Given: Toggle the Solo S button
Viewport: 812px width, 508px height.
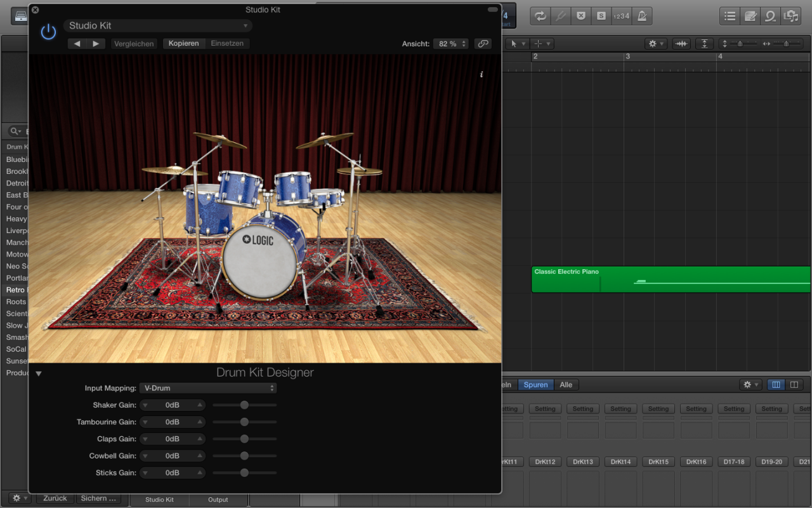Looking at the screenshot, I should click(x=601, y=17).
